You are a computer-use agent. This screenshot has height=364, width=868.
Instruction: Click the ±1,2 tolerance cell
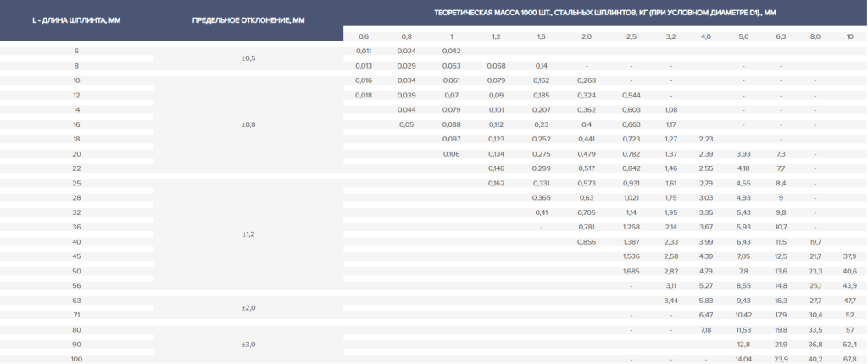click(248, 234)
